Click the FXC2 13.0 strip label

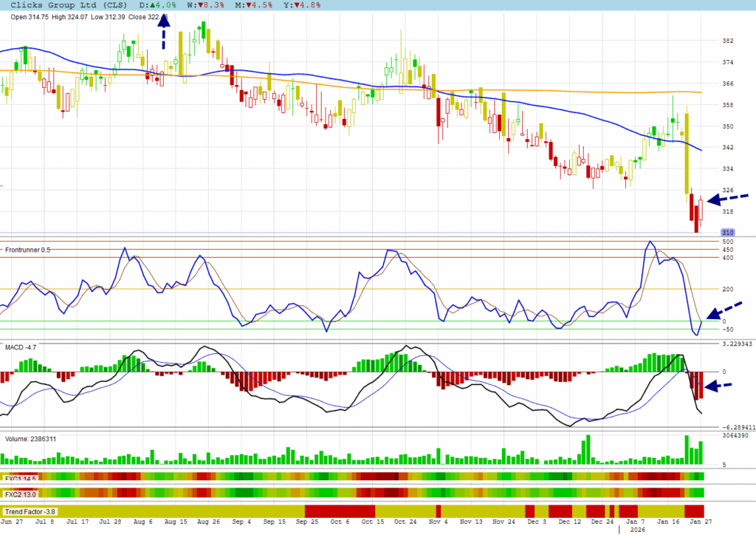tap(20, 493)
